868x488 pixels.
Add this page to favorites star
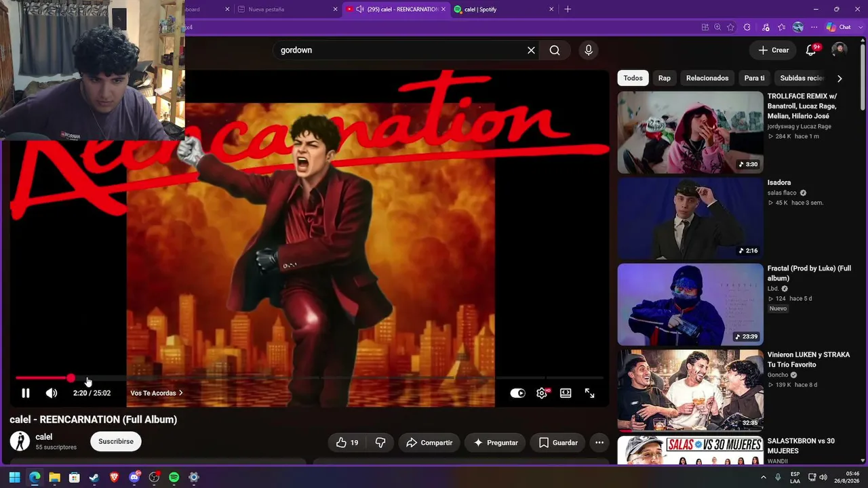click(x=730, y=27)
